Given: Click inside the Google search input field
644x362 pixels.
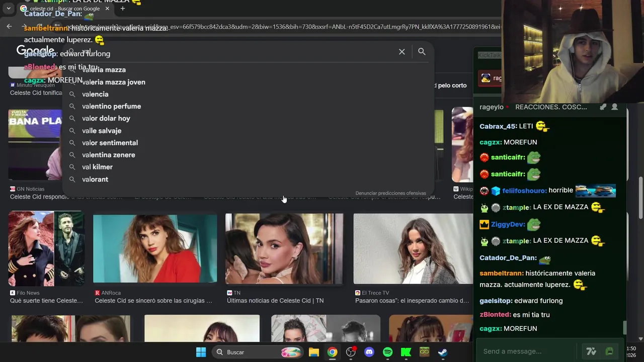Looking at the screenshot, I should [x=236, y=52].
